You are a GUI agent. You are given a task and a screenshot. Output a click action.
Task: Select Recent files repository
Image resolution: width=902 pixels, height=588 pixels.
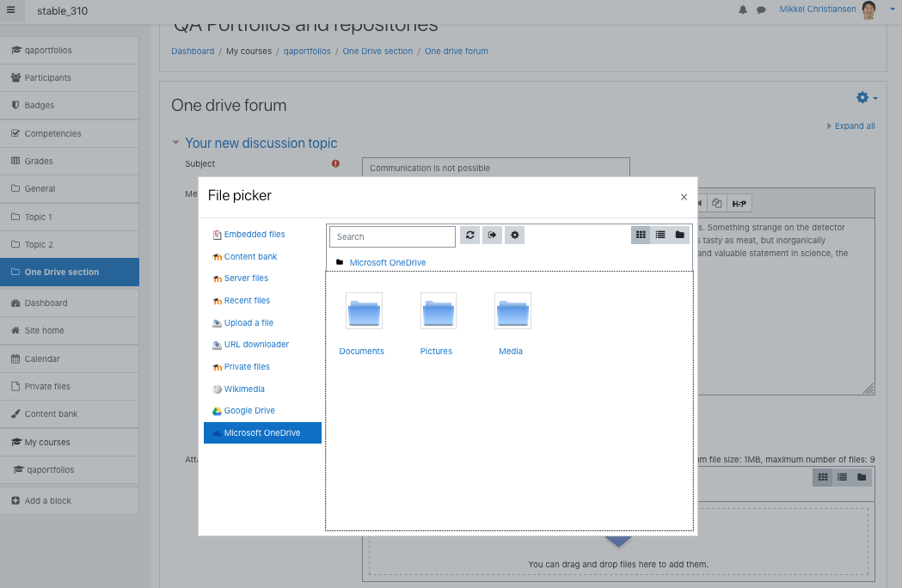[x=248, y=300]
